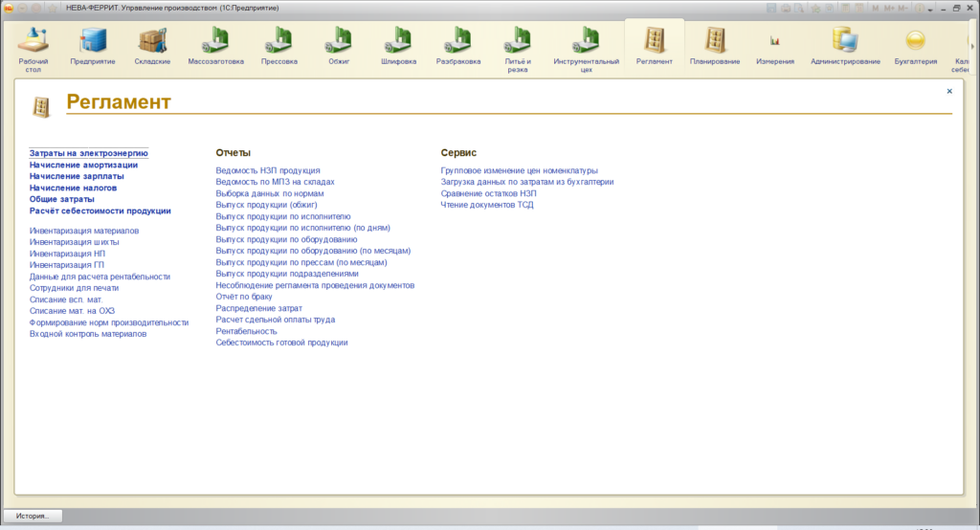Screen dimensions: 980x530
Task: Open the Массозаготовка section
Action: coord(215,46)
